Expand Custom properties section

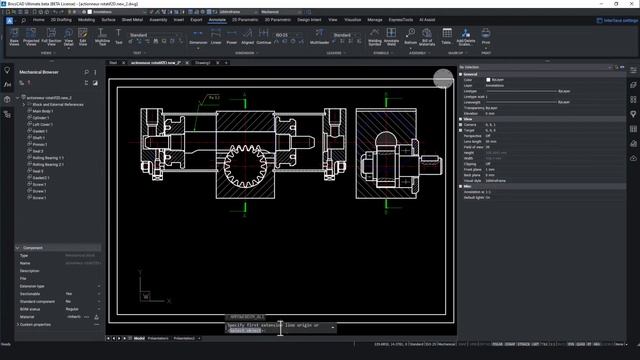[18, 324]
